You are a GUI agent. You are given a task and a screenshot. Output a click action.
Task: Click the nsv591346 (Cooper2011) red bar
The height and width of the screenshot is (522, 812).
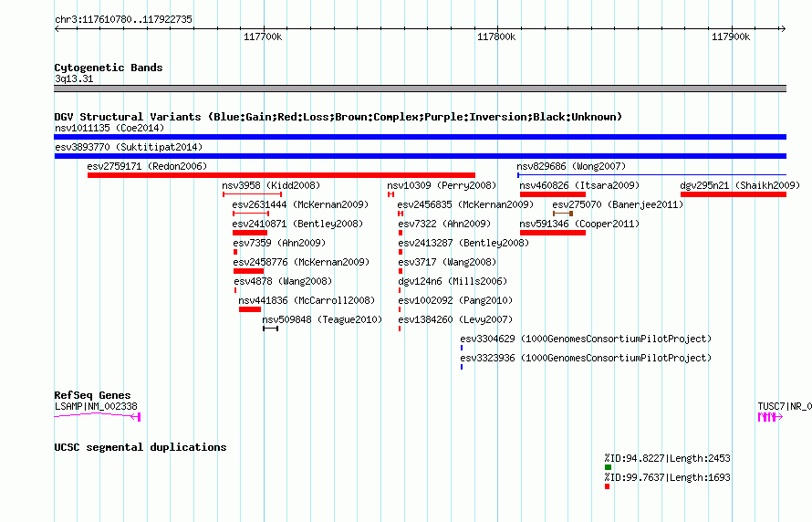[x=553, y=233]
